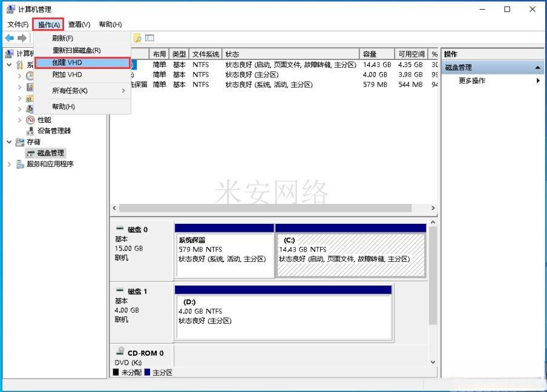Click the root computer icon in the tree

[10, 54]
